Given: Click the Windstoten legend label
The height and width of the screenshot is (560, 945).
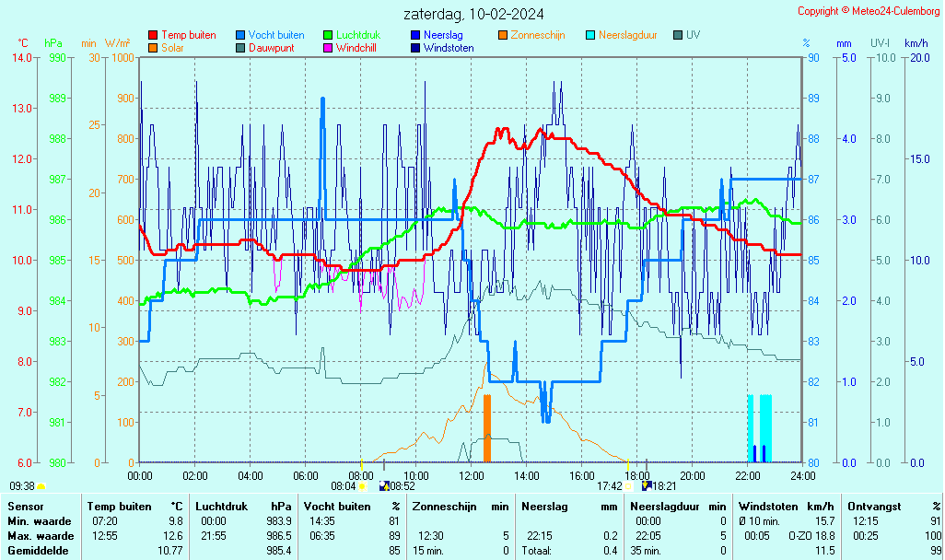Looking at the screenshot, I should click(449, 48).
